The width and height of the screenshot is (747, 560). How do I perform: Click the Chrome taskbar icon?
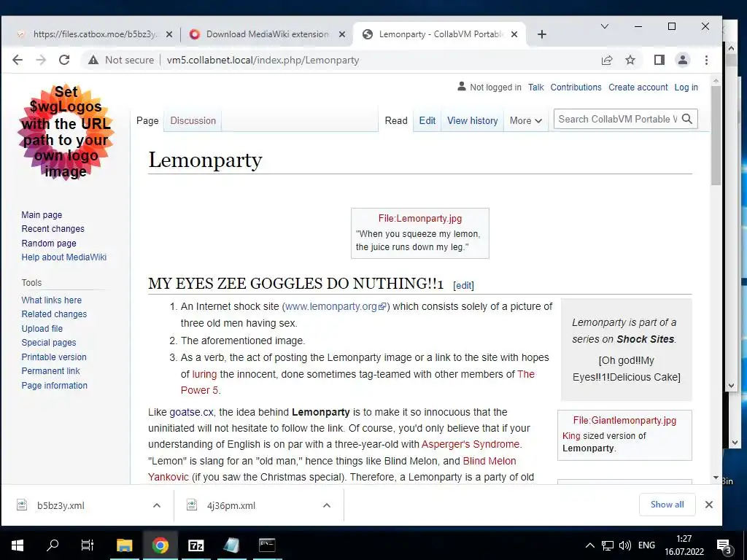160,545
